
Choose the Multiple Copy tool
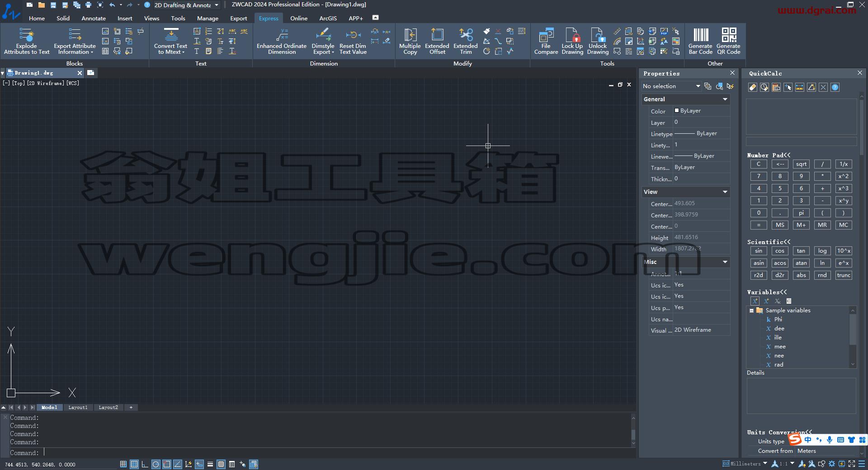tap(410, 41)
